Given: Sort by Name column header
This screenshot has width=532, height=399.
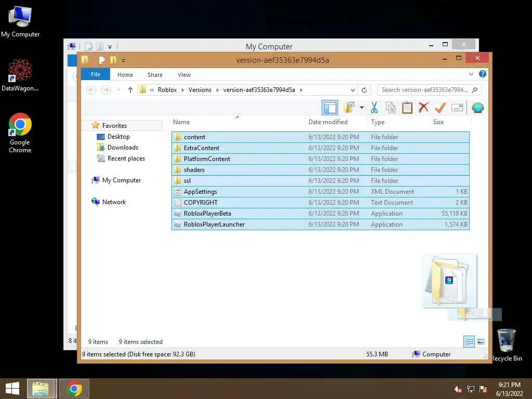Looking at the screenshot, I should pyautogui.click(x=181, y=122).
